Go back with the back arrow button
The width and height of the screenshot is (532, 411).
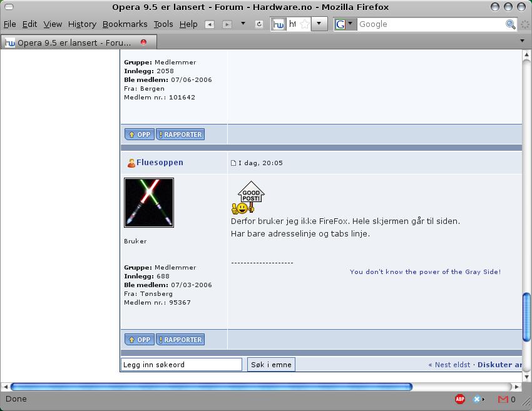tap(210, 24)
